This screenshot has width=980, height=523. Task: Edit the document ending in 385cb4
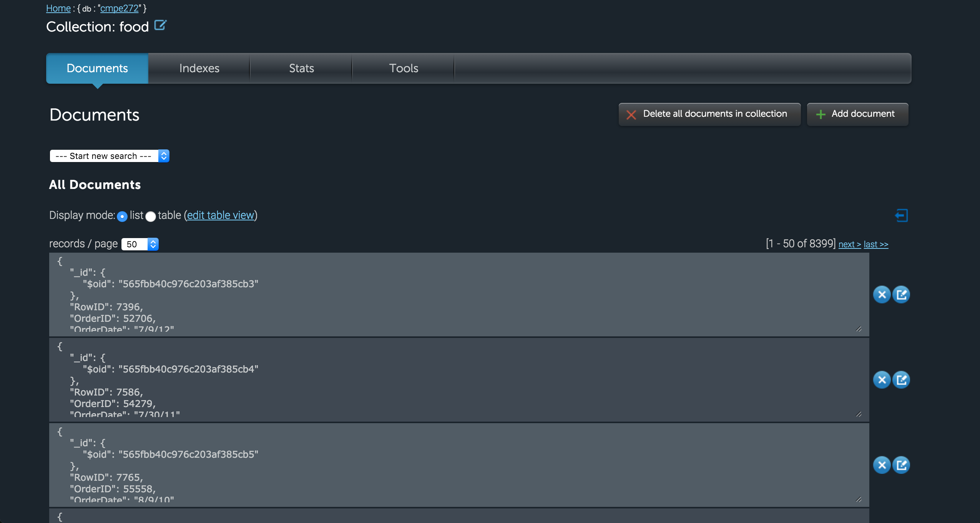(901, 380)
